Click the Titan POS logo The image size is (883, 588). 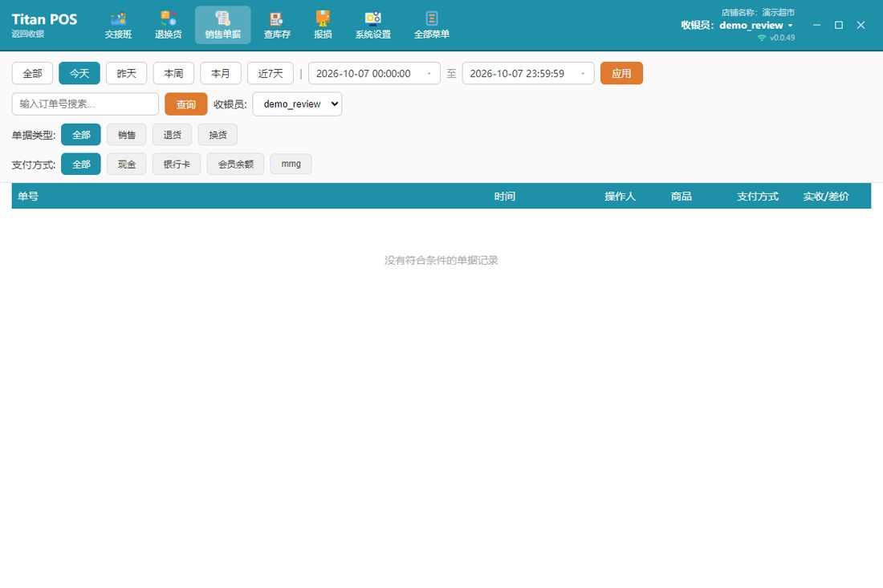click(x=44, y=19)
